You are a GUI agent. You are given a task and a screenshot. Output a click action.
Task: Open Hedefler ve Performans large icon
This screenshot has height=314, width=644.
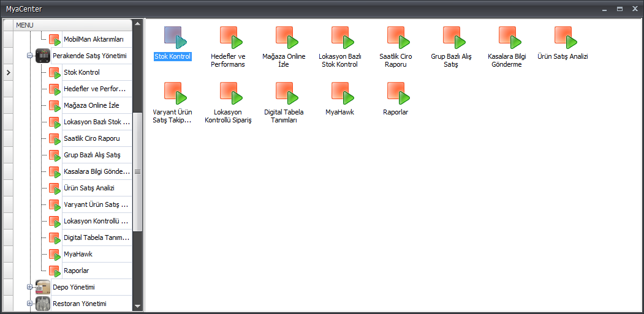(x=231, y=38)
